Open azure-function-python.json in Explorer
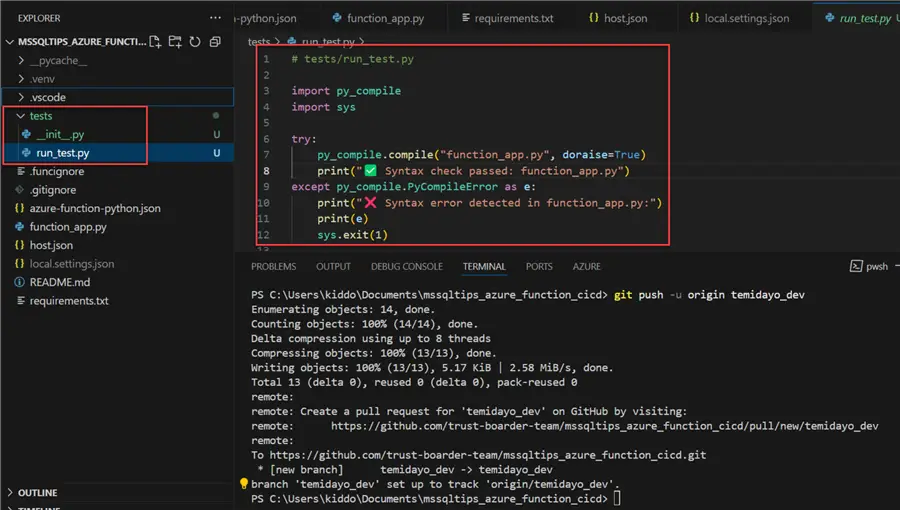Screen dimensions: 900x510 95,208
